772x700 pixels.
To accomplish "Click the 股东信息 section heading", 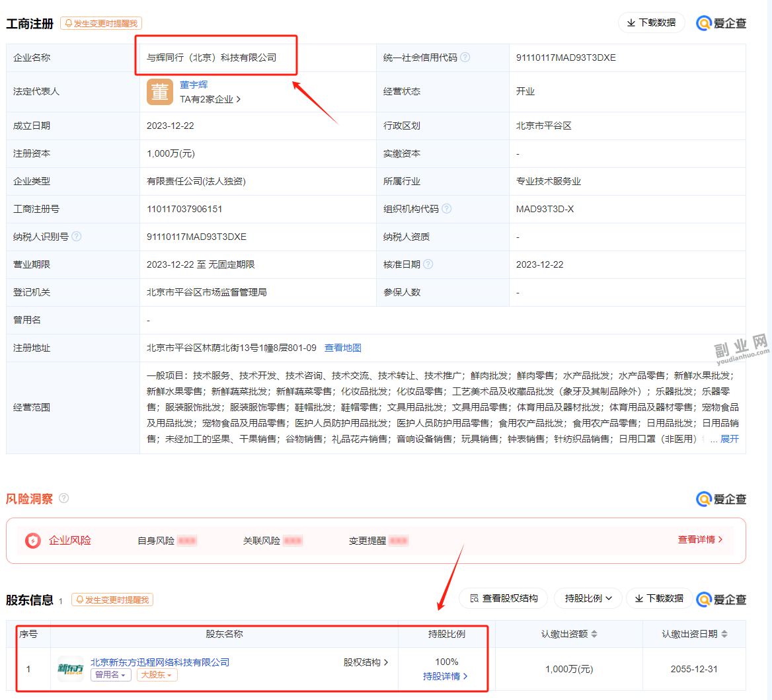I will [30, 600].
